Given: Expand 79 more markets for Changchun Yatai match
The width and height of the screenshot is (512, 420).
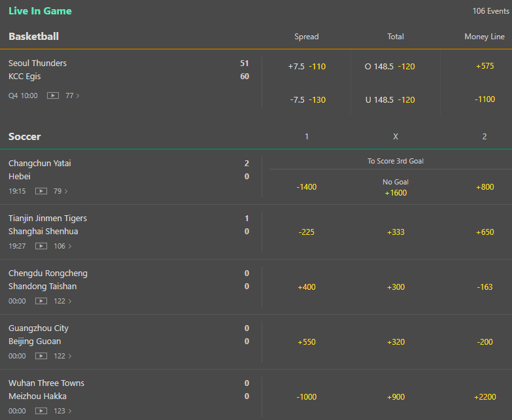Looking at the screenshot, I should tap(61, 191).
